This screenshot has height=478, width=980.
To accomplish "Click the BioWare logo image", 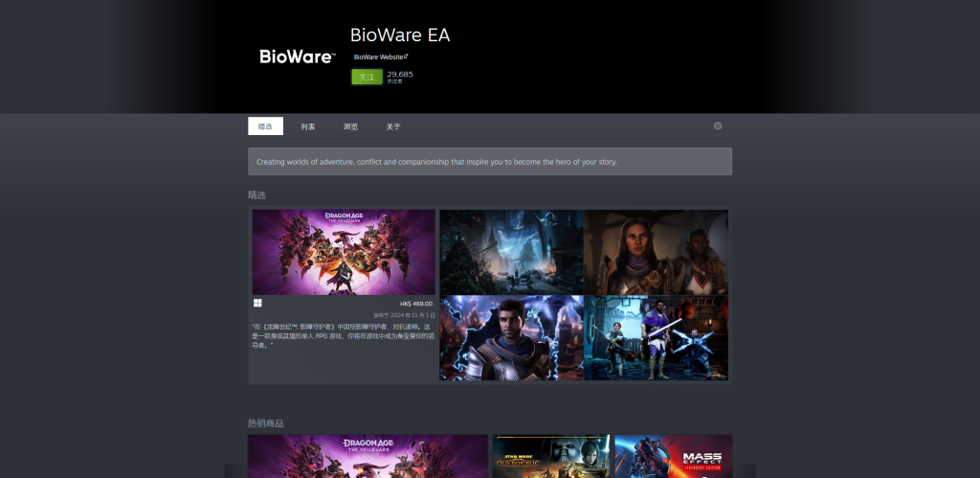I will pyautogui.click(x=299, y=57).
